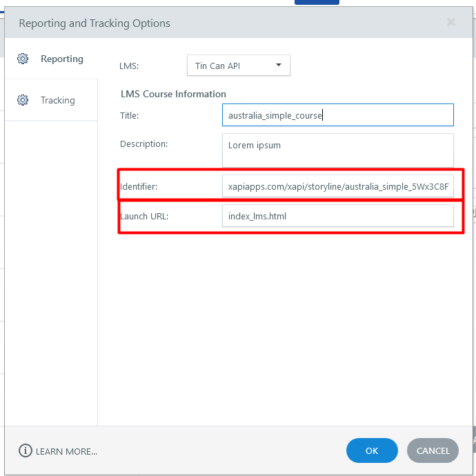The image size is (476, 476).
Task: Click the Reporting and Tracking Options title bar
Action: point(238,23)
